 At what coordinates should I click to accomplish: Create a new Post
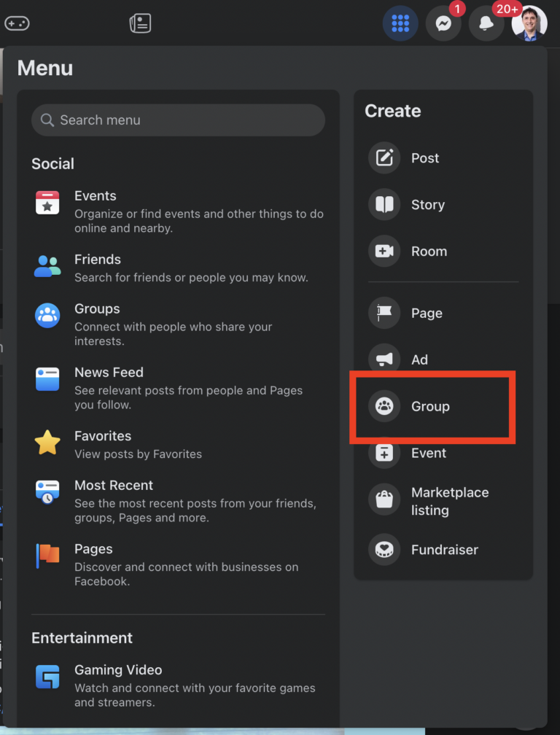pyautogui.click(x=384, y=158)
